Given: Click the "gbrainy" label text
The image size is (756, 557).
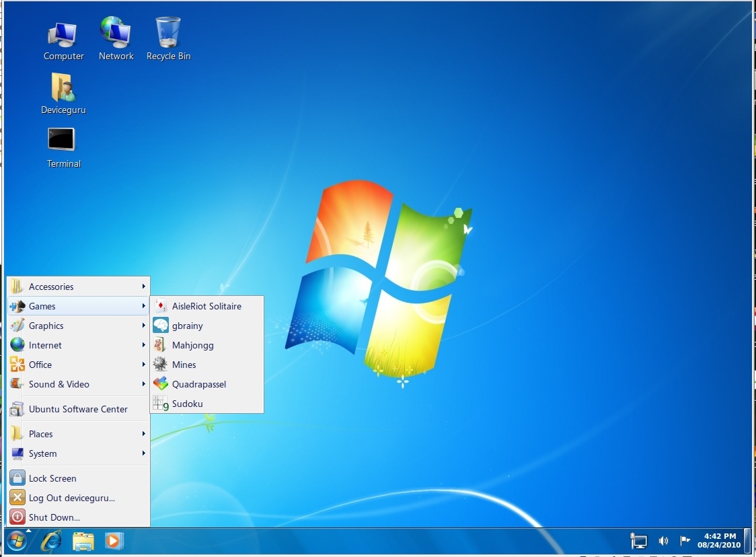Looking at the screenshot, I should 187,326.
